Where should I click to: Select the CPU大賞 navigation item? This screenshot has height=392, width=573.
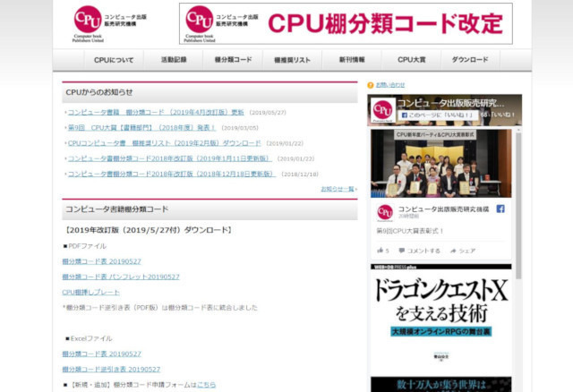[x=411, y=60]
